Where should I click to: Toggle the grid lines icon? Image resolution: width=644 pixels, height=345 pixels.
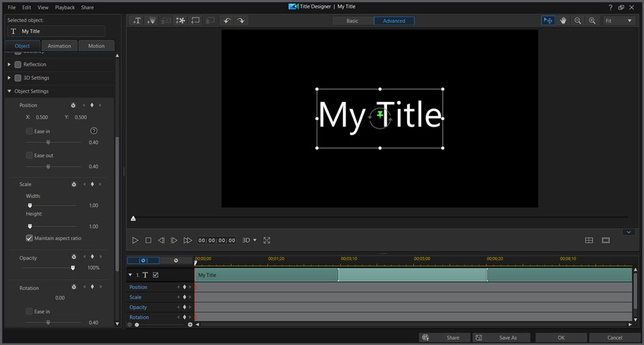click(589, 240)
